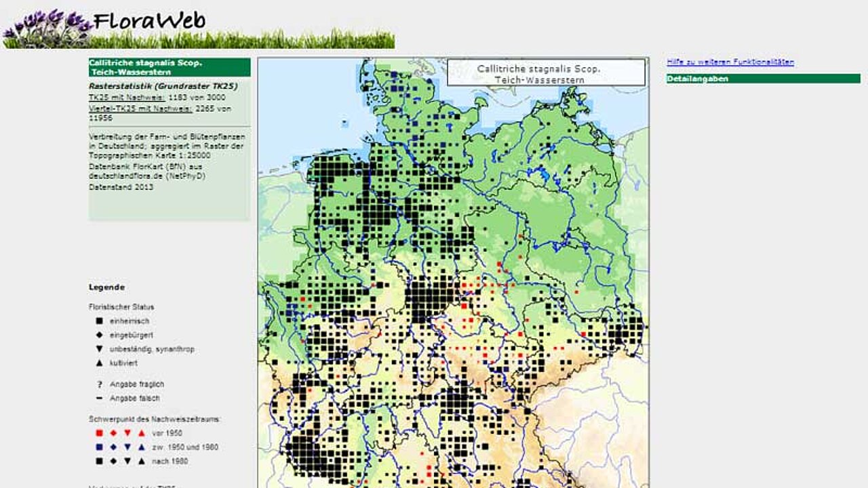Screen dimensions: 868x488
Task: Click the black diamond in the nach 1980 row
Action: coord(113,462)
